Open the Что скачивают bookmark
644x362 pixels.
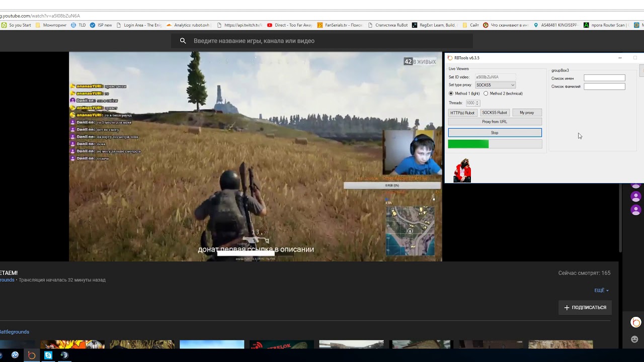506,25
